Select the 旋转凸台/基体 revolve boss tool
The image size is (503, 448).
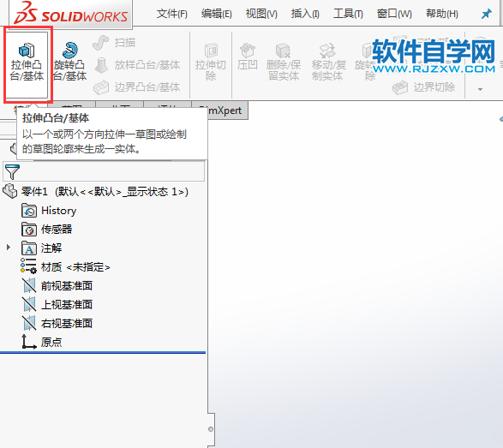(69, 62)
